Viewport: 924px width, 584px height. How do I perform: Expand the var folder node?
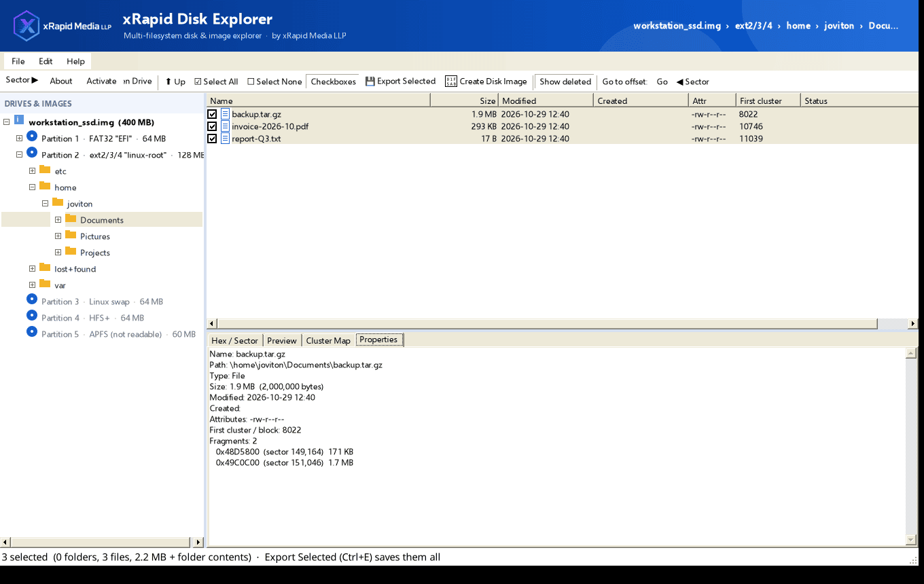(32, 285)
